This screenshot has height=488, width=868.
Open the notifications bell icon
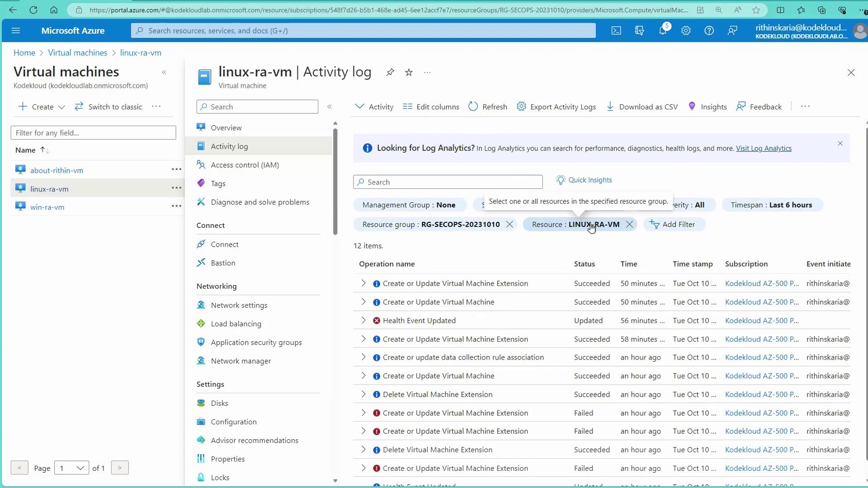point(663,31)
